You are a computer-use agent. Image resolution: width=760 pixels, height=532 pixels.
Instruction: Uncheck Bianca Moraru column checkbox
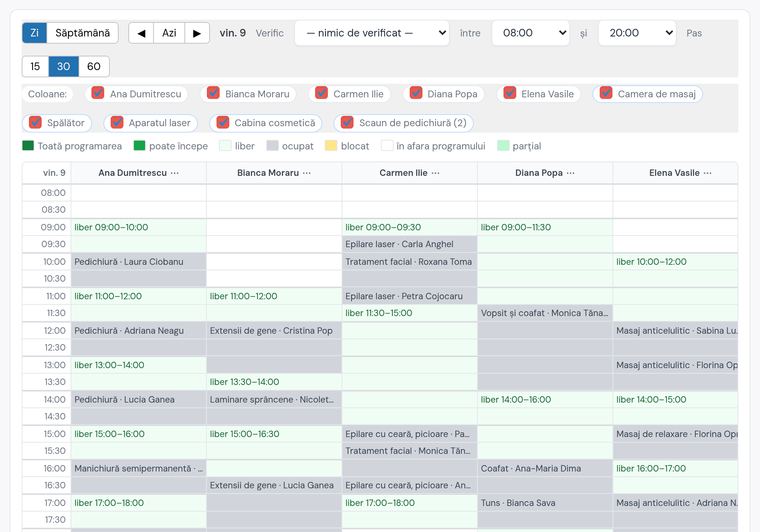pos(213,93)
